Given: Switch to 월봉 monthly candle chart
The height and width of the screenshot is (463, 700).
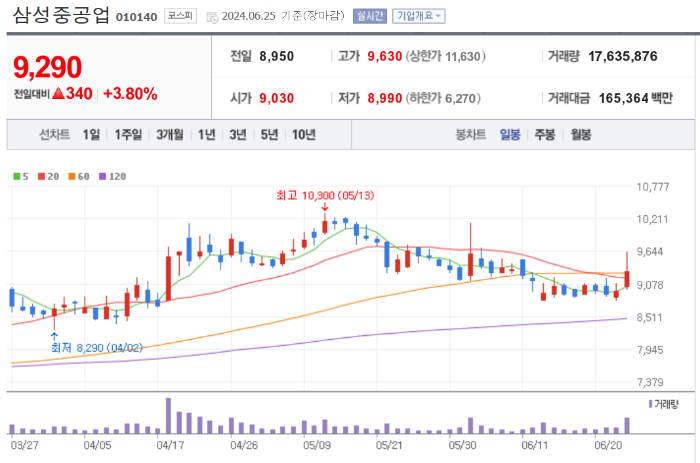Looking at the screenshot, I should pos(581,134).
